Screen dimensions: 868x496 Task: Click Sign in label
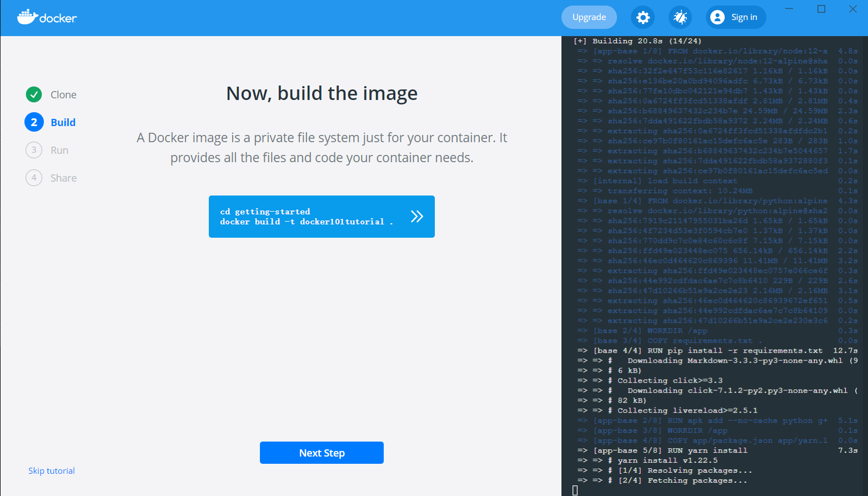pyautogui.click(x=744, y=17)
